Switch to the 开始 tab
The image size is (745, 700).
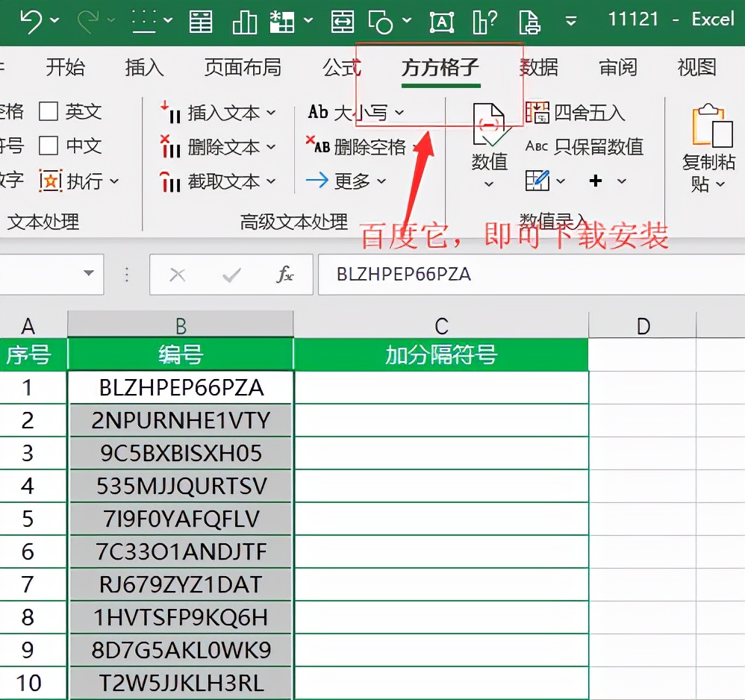[x=66, y=67]
